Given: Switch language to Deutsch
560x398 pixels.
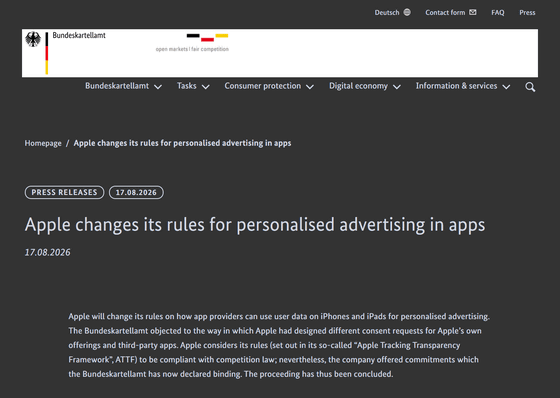Looking at the screenshot, I should (387, 13).
